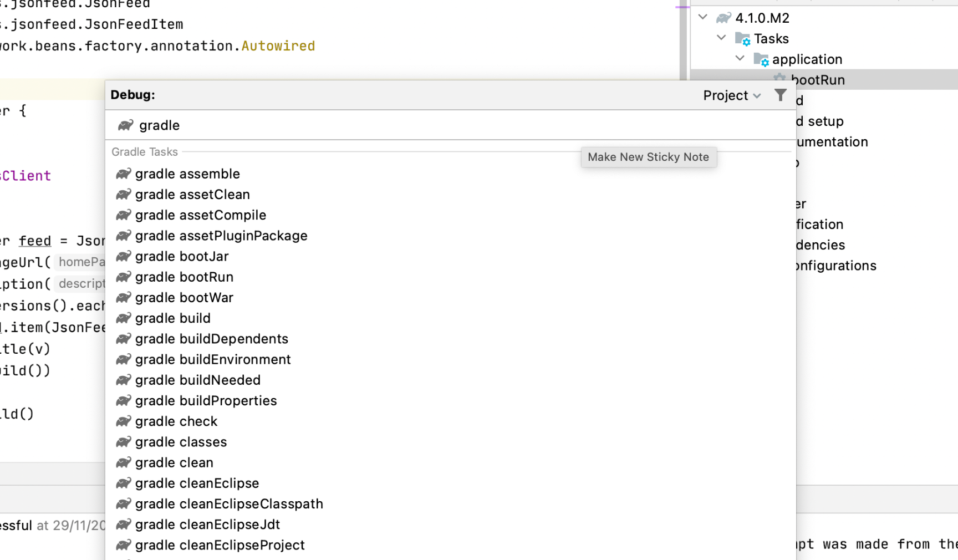Screen dimensions: 958x560
Task: Click the Make New Sticky Note tooltip
Action: point(649,157)
